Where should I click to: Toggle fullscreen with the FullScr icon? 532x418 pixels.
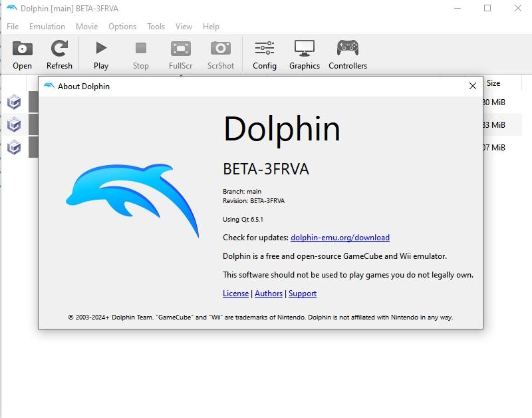[180, 49]
